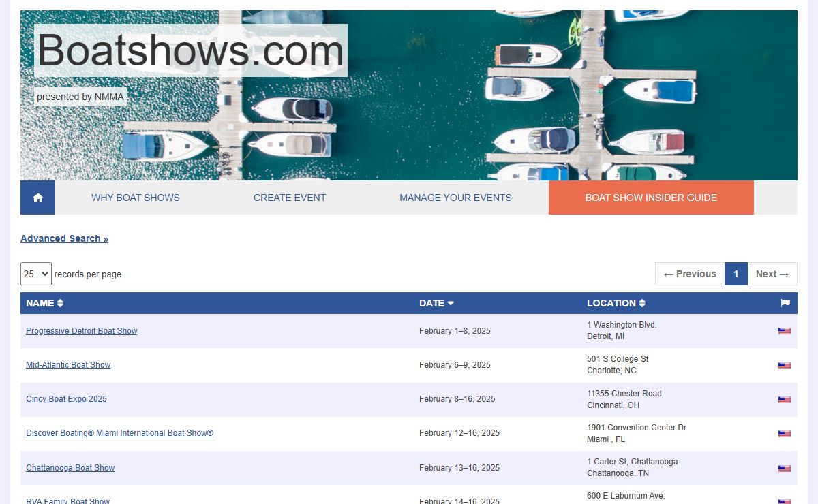Click the US flag in the Miami row
Viewport: 818px width, 504px height.
[785, 434]
